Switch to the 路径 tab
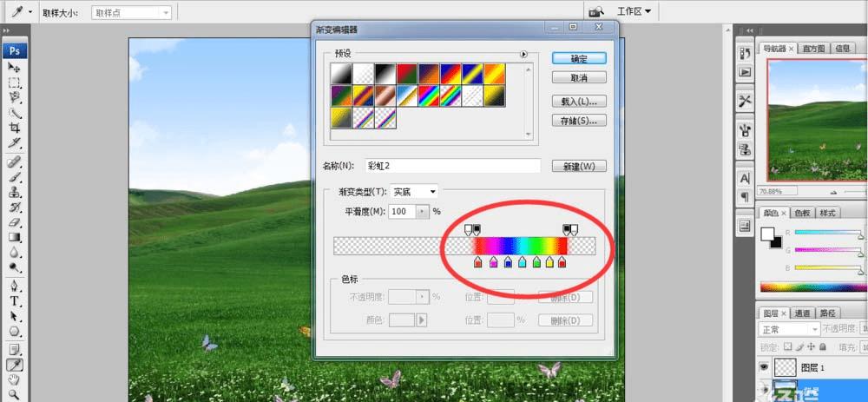The width and height of the screenshot is (868, 402). pos(827,313)
